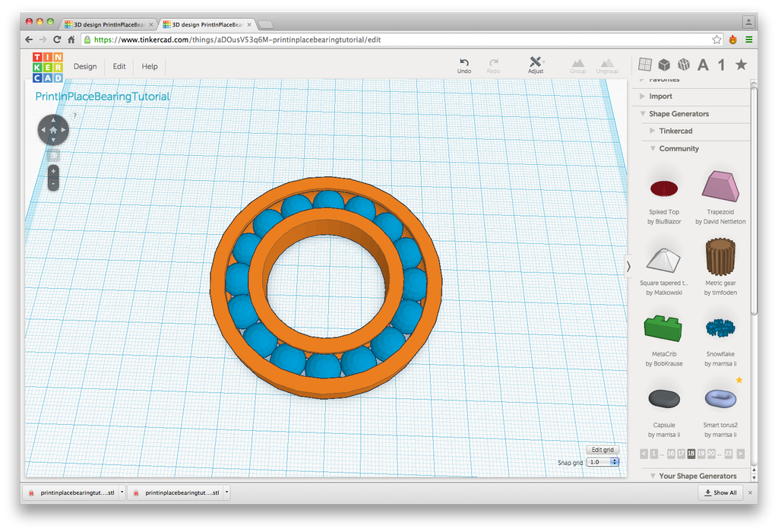
Task: Go back in browser history
Action: coord(29,40)
